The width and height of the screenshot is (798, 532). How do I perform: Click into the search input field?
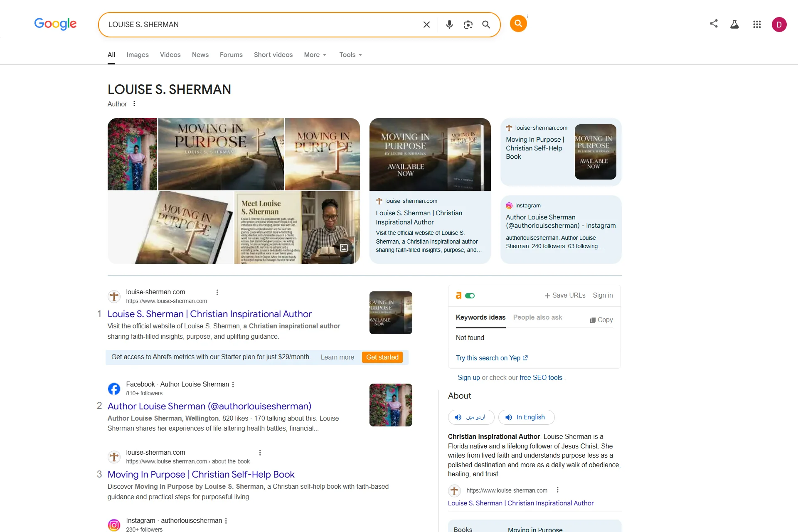coord(262,25)
